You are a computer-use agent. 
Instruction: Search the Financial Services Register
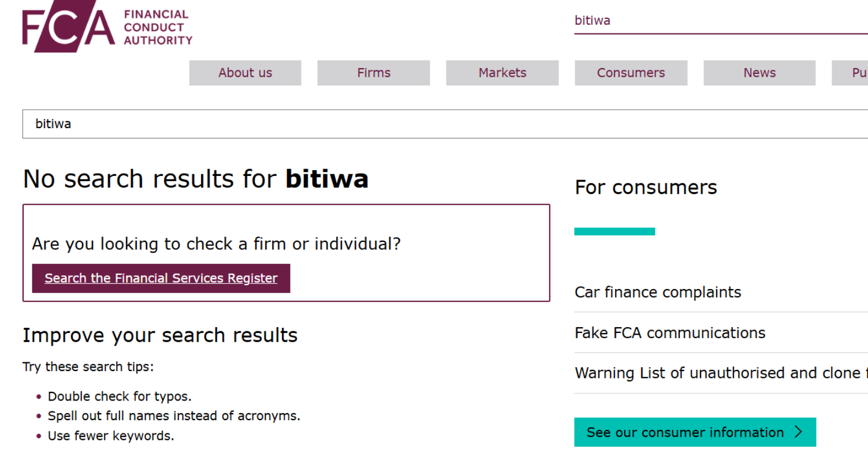click(161, 278)
